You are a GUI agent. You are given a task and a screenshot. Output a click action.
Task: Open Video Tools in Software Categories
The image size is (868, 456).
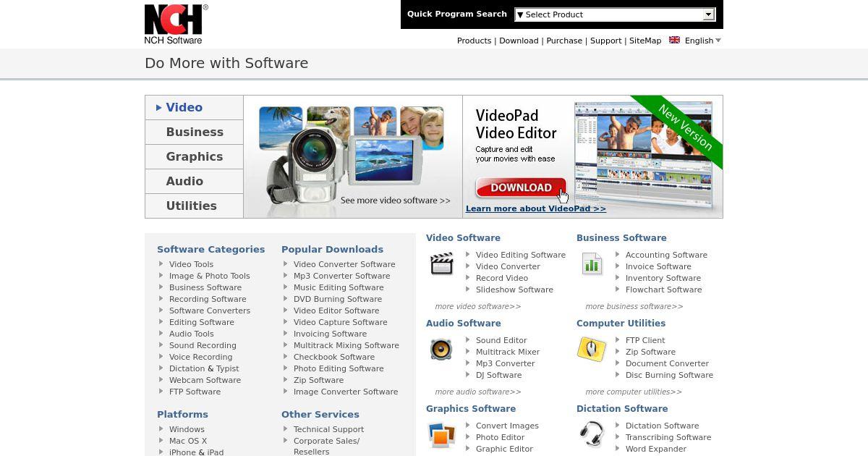191,264
